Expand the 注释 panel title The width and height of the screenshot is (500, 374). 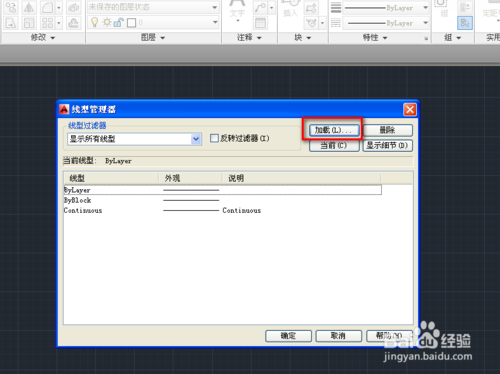(x=249, y=38)
